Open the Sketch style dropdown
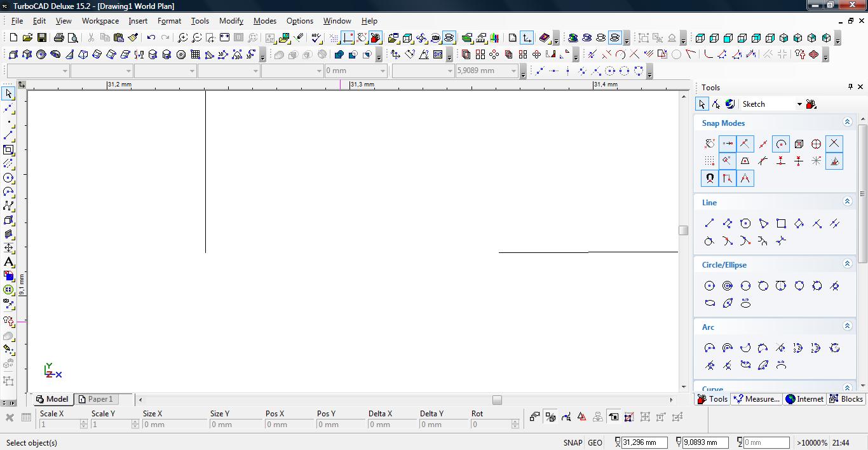Viewport: 868px width, 450px height. (x=799, y=104)
